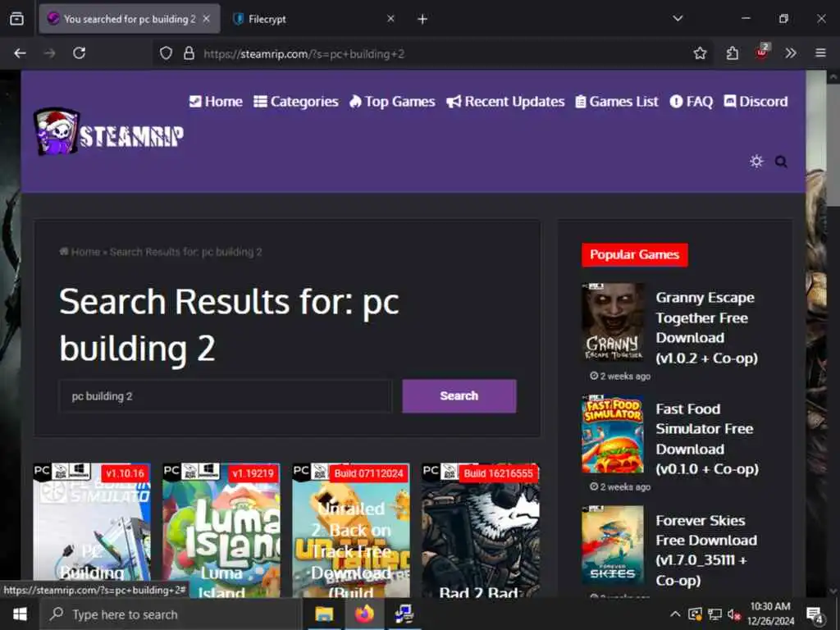
Task: Open Granny Escape Together thumbnail
Action: pyautogui.click(x=613, y=322)
